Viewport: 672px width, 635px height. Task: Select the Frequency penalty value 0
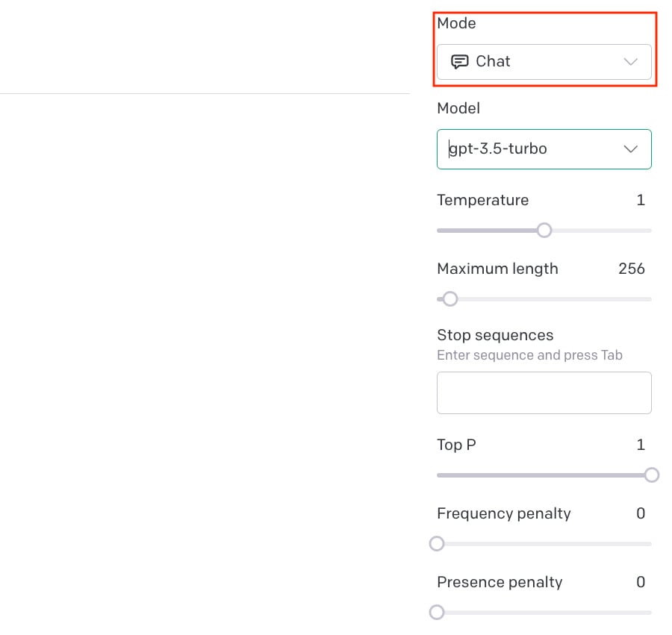coord(641,513)
